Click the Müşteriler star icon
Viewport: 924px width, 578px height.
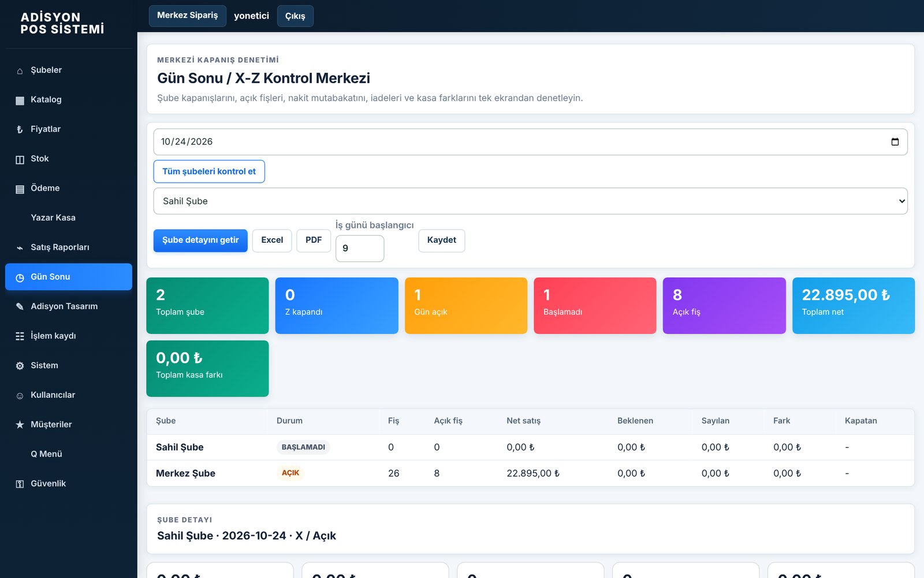pos(20,425)
